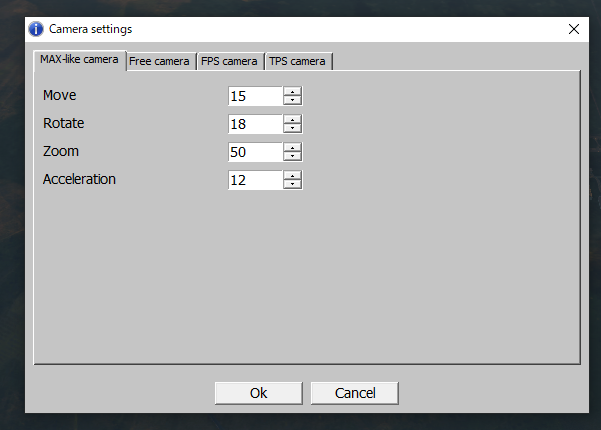Increase the Move value with up arrow
This screenshot has height=430, width=601.
point(292,92)
